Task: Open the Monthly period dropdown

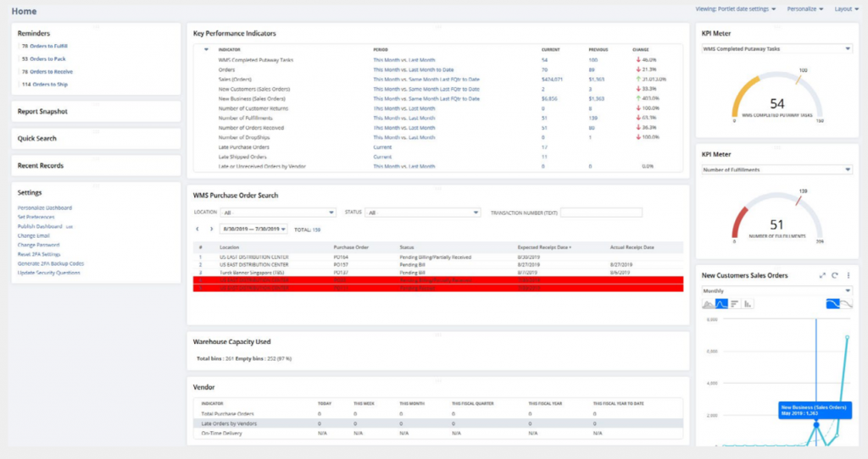Action: 776,290
